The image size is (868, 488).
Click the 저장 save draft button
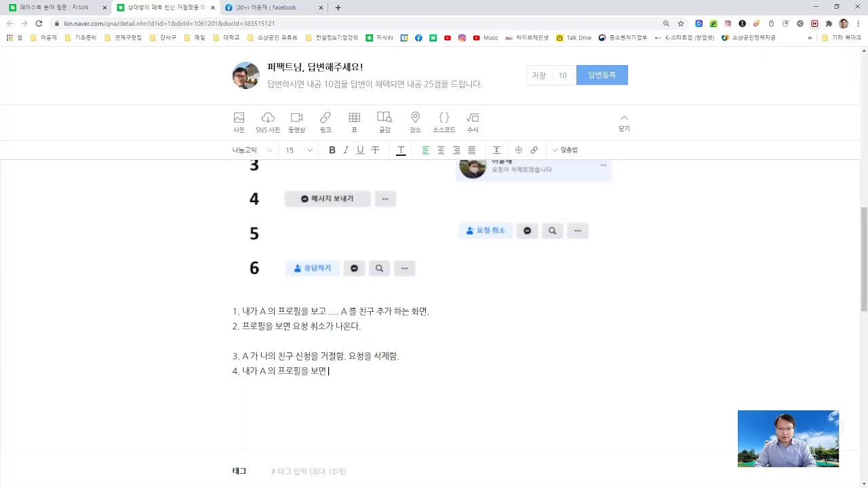(x=539, y=75)
